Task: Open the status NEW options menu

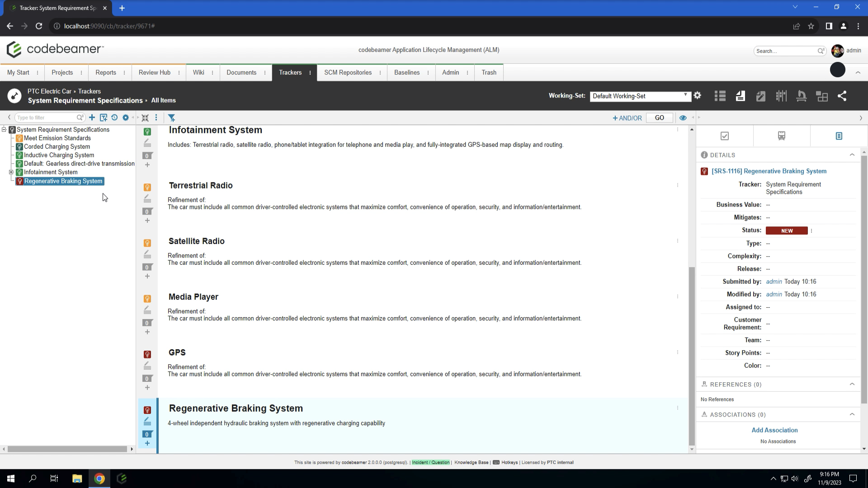Action: click(x=812, y=231)
